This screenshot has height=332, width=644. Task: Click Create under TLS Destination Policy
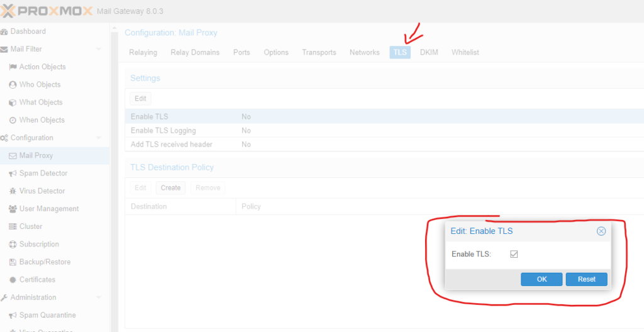[170, 188]
